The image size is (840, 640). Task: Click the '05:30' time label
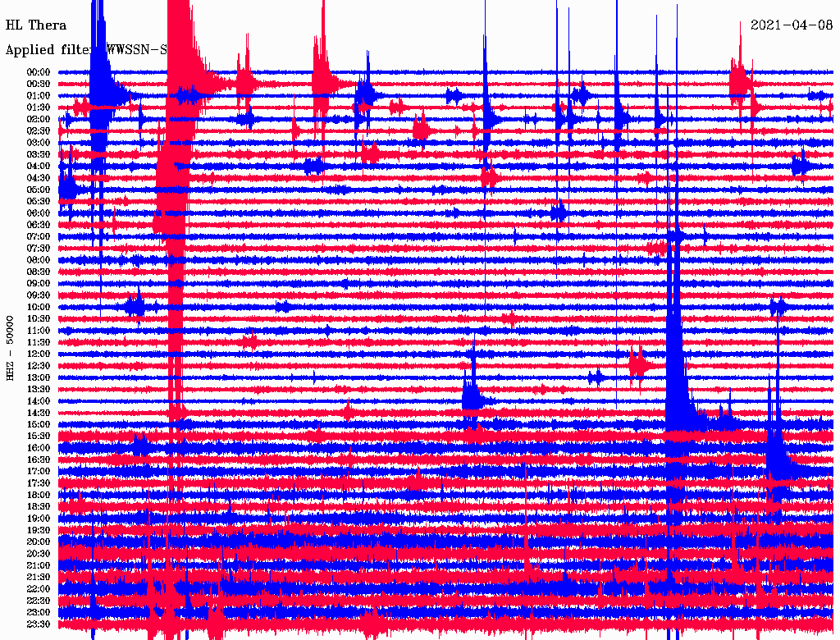tap(39, 202)
